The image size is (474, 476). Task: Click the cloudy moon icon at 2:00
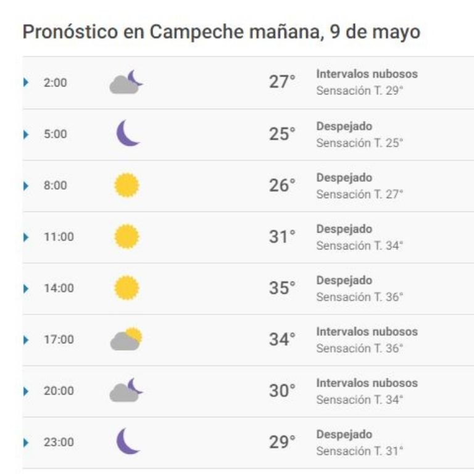[x=126, y=82]
